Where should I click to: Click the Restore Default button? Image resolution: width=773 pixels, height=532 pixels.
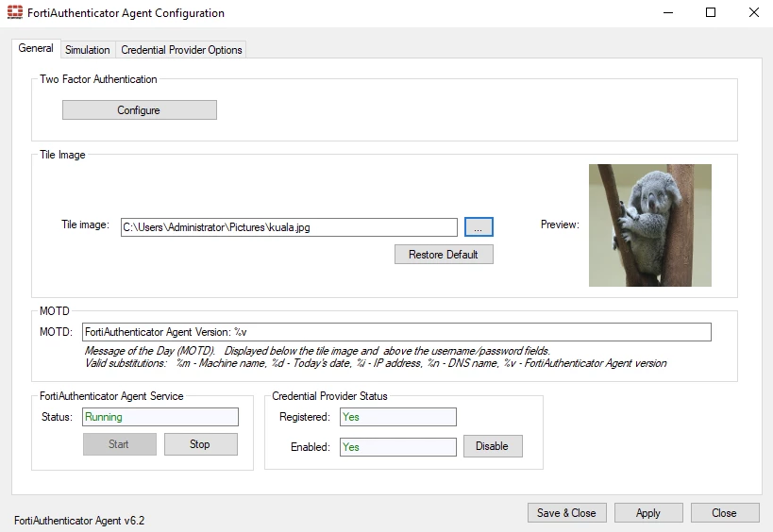pyautogui.click(x=444, y=254)
